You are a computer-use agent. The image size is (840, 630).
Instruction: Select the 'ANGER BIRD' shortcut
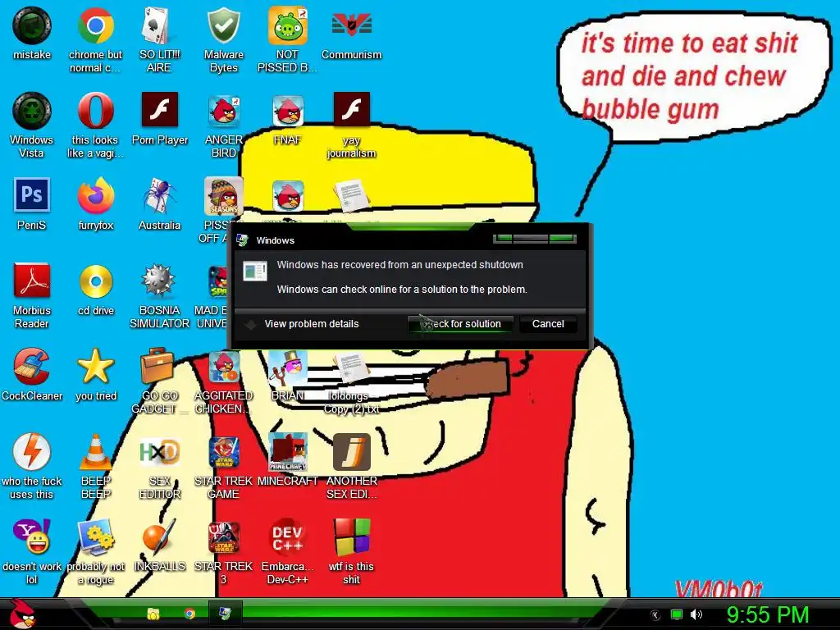coord(223,111)
